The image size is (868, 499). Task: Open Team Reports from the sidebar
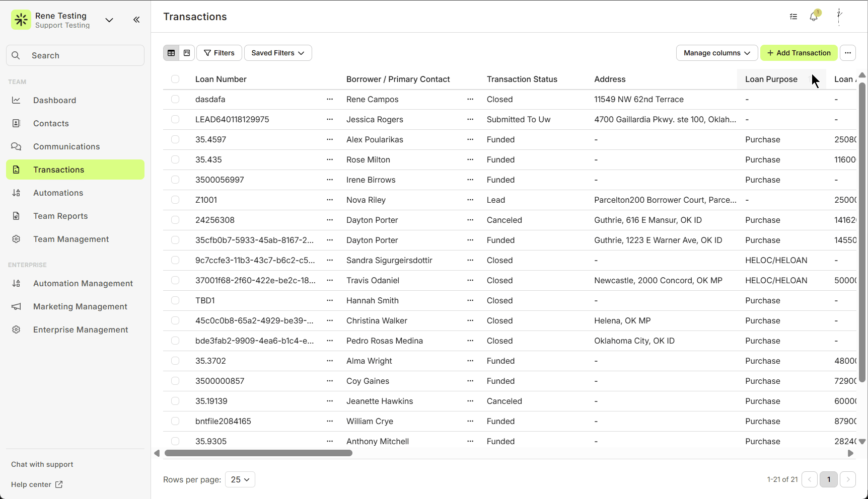60,216
